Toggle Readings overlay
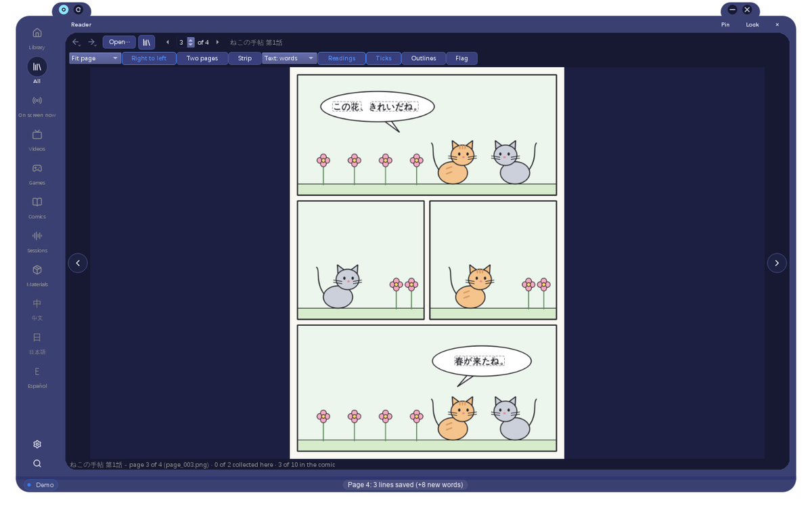 [342, 58]
